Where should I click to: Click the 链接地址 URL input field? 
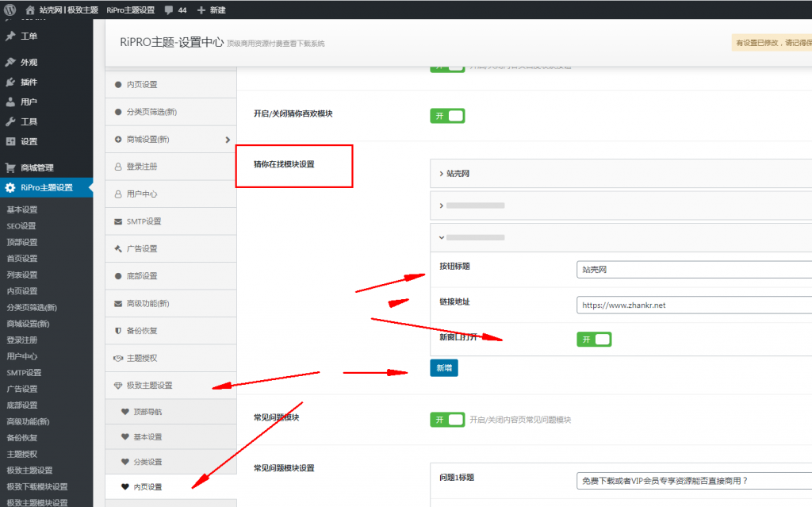click(x=694, y=305)
